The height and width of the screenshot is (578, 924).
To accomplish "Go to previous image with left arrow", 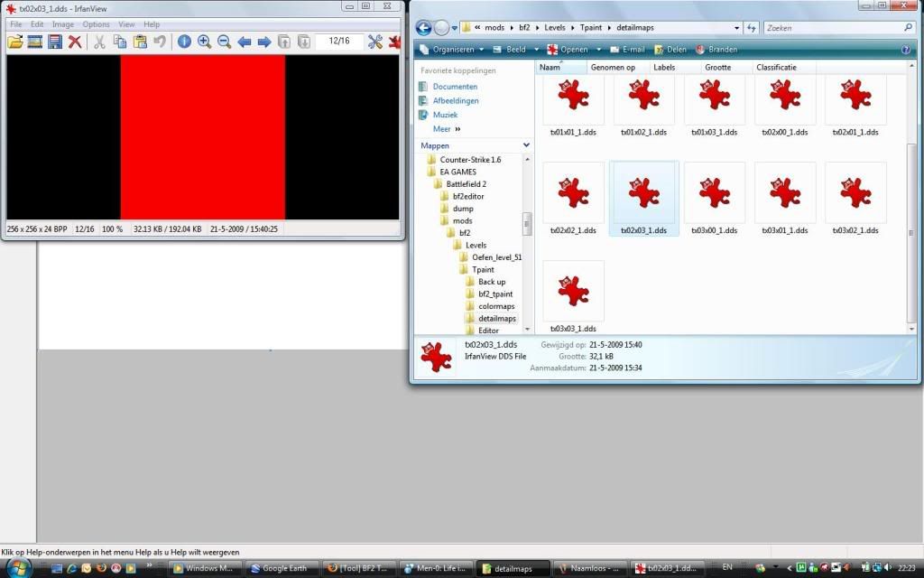I will [245, 42].
